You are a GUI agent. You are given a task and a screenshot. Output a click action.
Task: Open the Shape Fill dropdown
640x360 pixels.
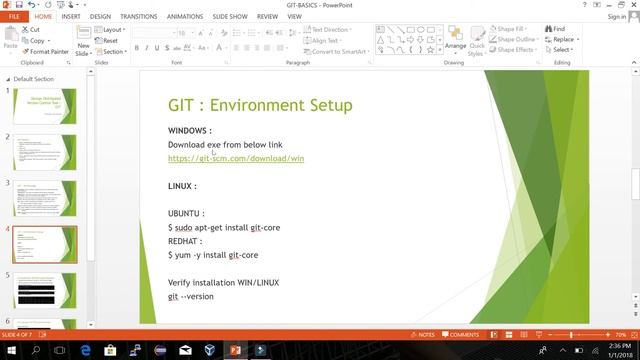pyautogui.click(x=508, y=29)
